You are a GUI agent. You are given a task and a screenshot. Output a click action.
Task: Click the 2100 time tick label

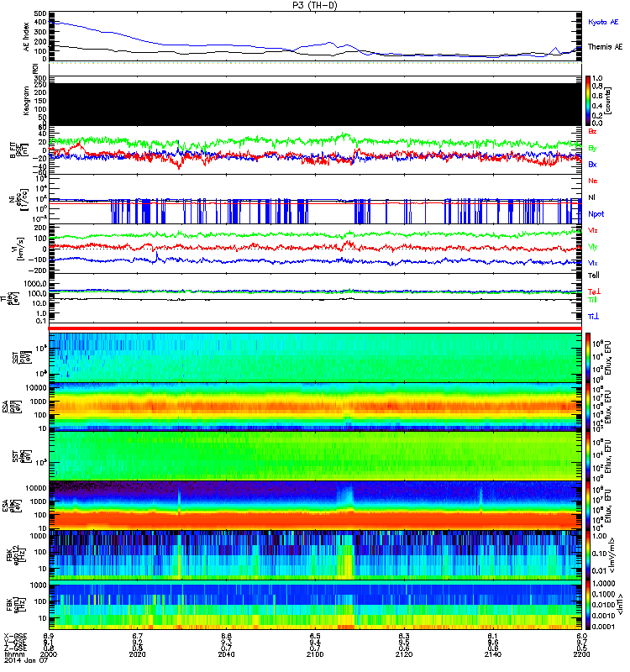(315, 654)
